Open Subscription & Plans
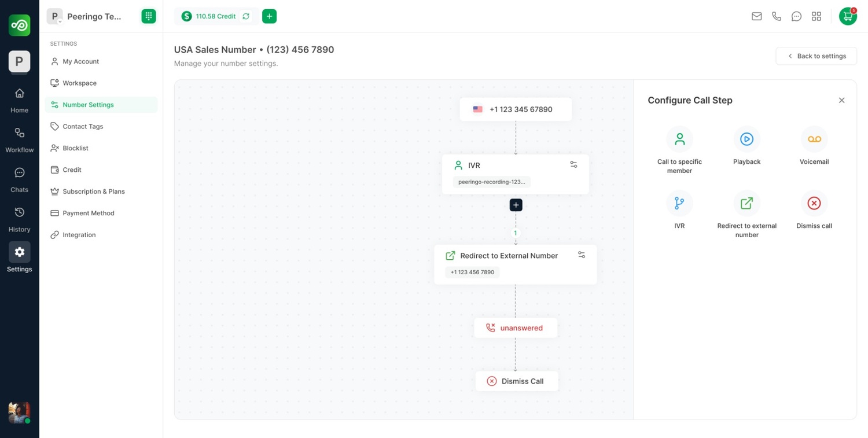868x438 pixels. [101, 192]
